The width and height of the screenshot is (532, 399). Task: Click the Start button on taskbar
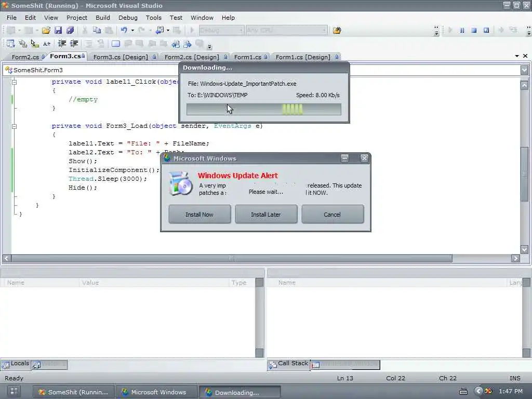(14, 392)
